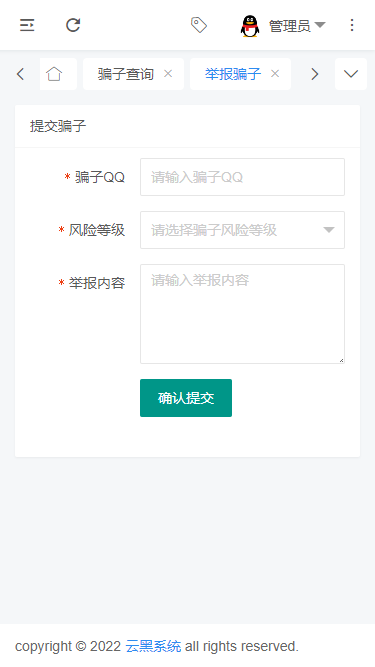
Task: Open the 云黑系统 footer link
Action: point(153,646)
